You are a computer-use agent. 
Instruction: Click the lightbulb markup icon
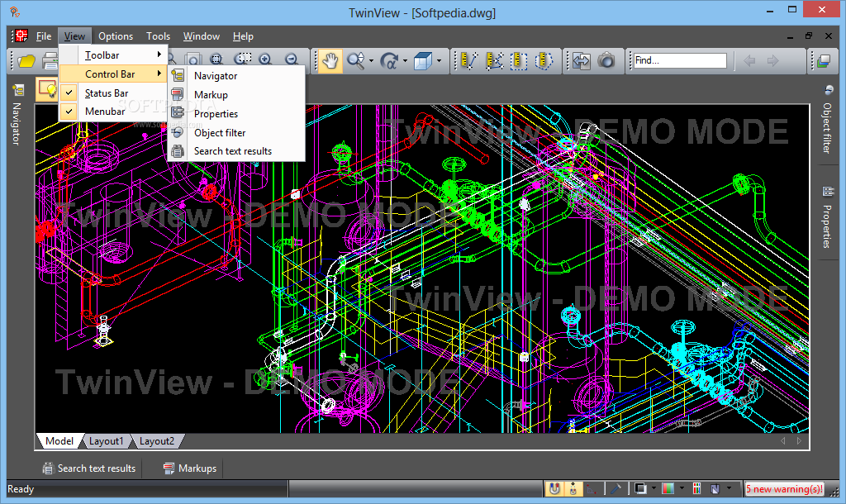tap(47, 90)
